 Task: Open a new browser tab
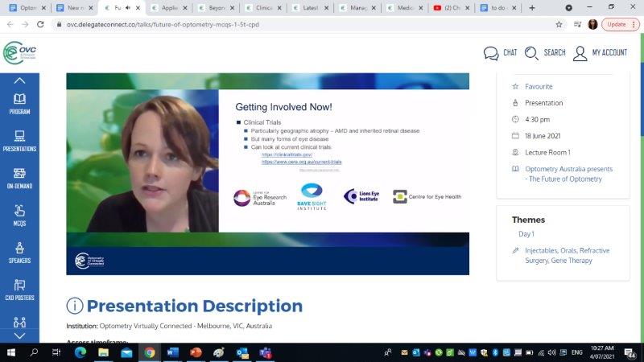pyautogui.click(x=532, y=8)
